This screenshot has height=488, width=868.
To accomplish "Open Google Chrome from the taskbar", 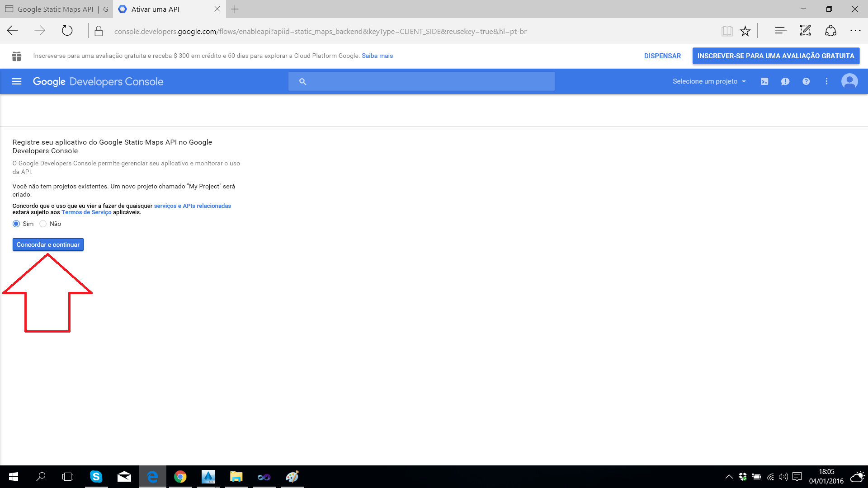I will [180, 477].
